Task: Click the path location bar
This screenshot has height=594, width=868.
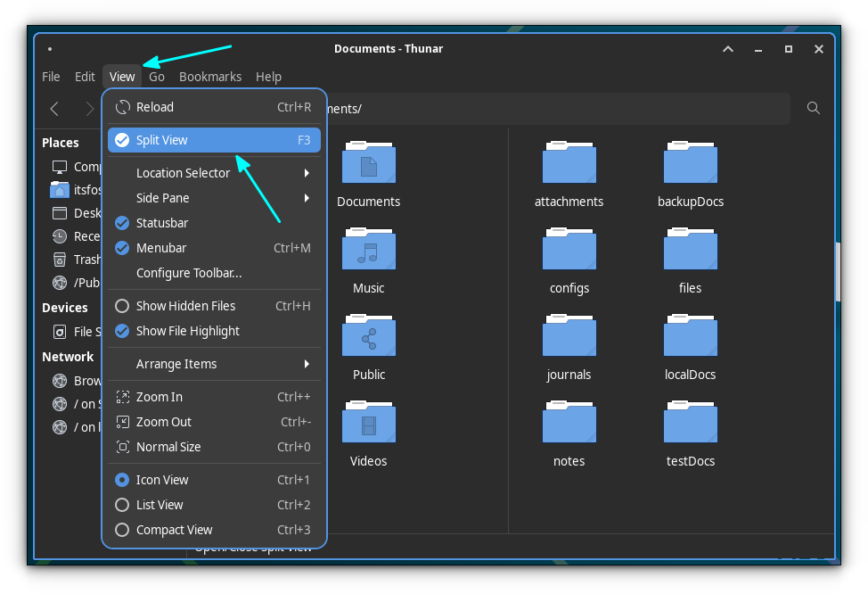Action: pyautogui.click(x=553, y=109)
